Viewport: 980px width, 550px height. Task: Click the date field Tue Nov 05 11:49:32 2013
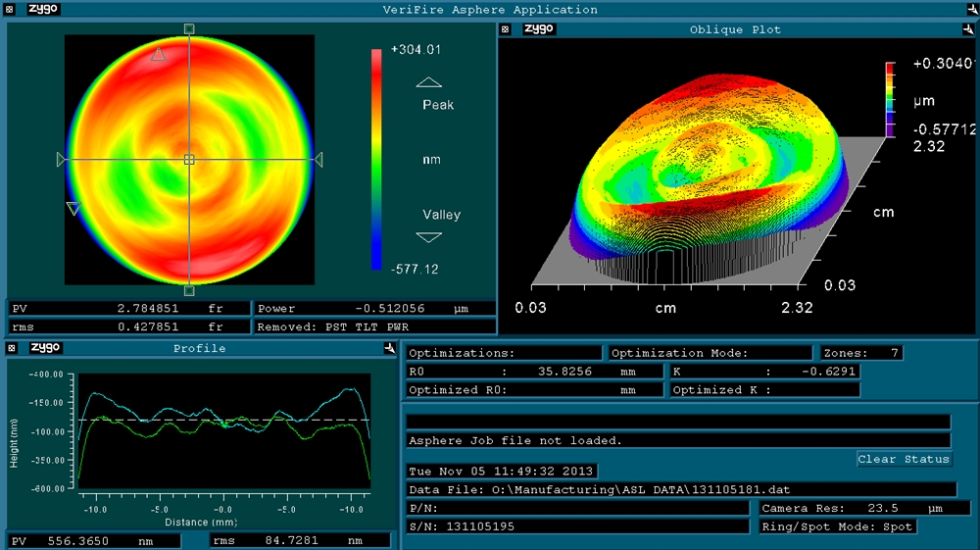[502, 471]
